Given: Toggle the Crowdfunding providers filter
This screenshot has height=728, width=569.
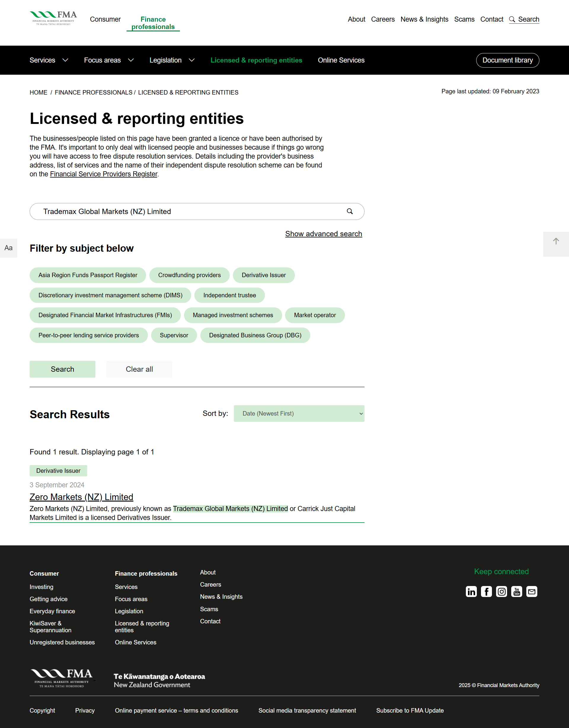Looking at the screenshot, I should (x=189, y=275).
